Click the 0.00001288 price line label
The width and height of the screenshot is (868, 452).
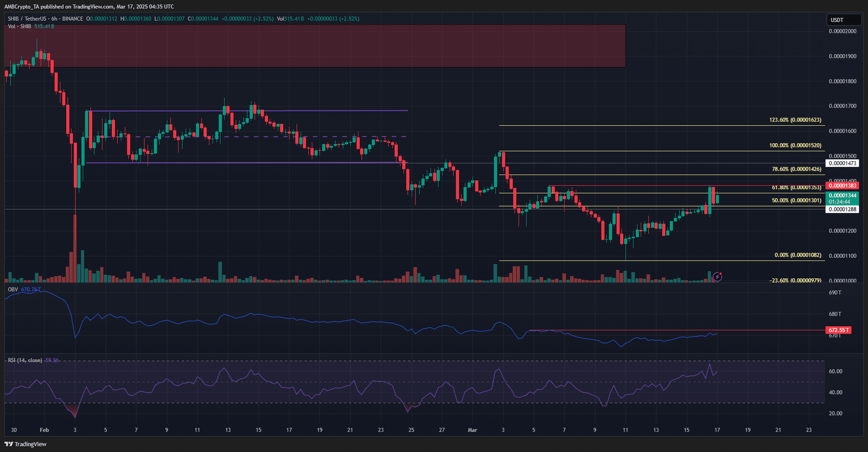842,209
